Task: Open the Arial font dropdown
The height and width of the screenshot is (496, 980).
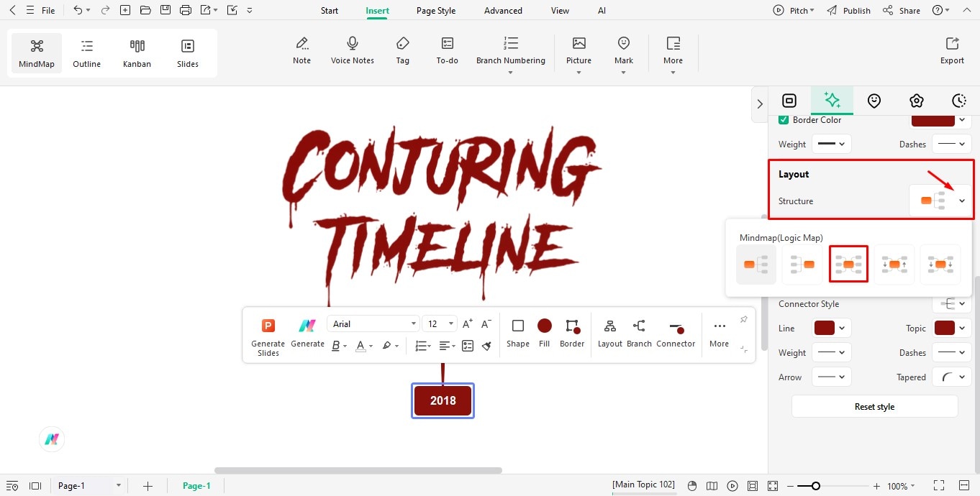Action: 373,323
